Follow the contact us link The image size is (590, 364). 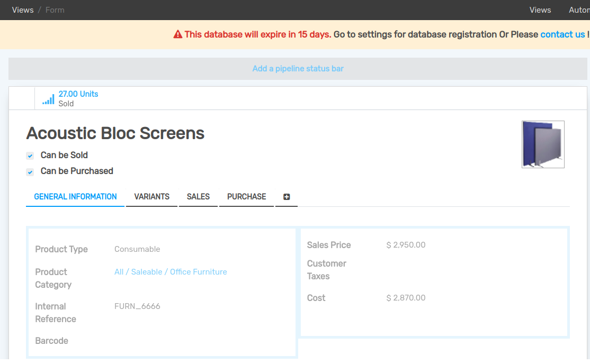pyautogui.click(x=562, y=34)
